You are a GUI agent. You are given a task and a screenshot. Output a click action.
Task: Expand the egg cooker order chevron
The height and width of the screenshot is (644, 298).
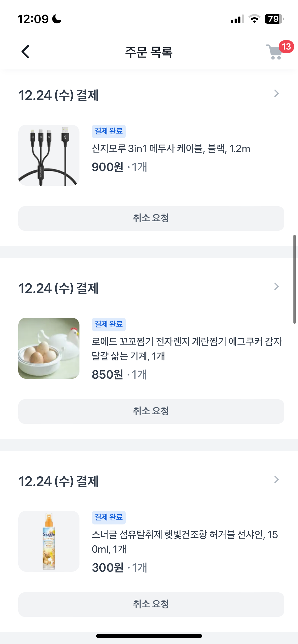(276, 287)
